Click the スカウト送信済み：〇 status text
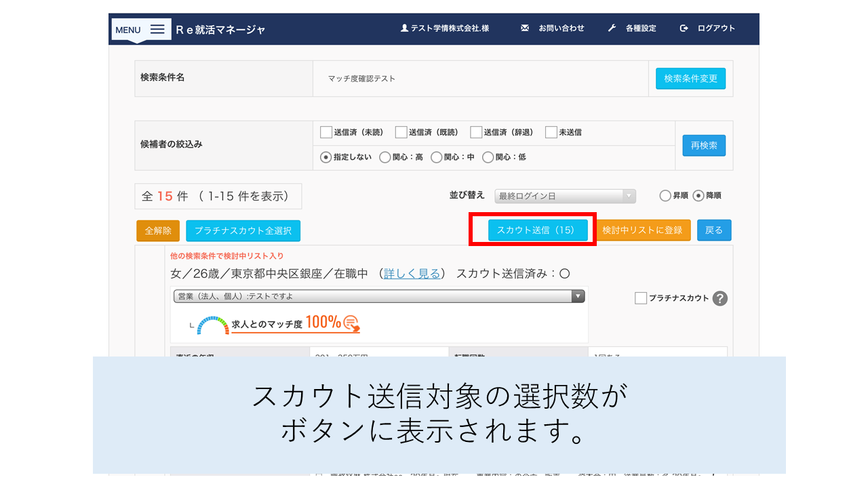 point(513,274)
